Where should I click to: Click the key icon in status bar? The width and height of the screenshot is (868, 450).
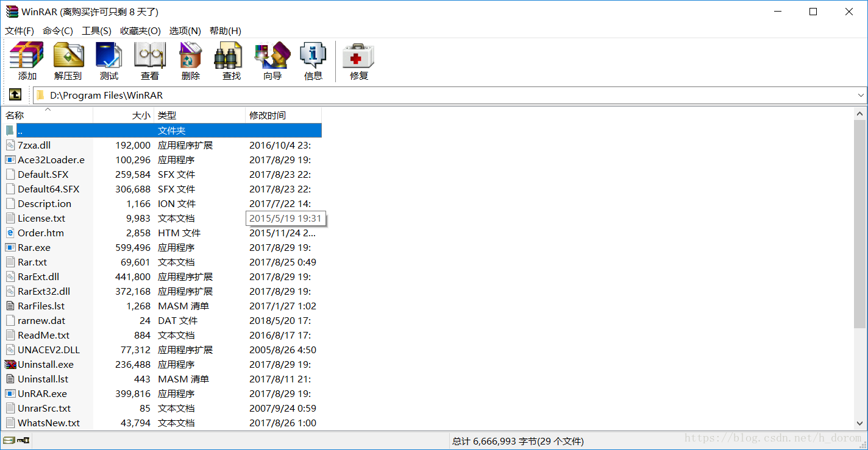coord(23,440)
